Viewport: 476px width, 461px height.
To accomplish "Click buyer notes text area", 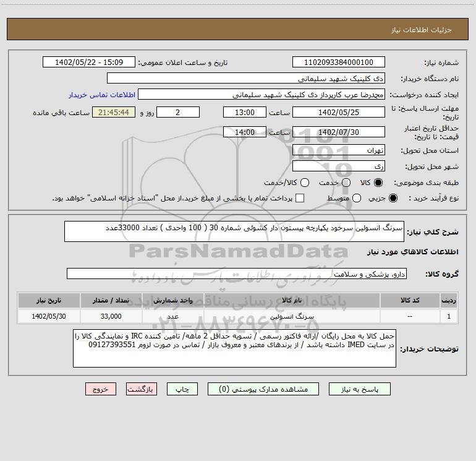I will pos(234,348).
